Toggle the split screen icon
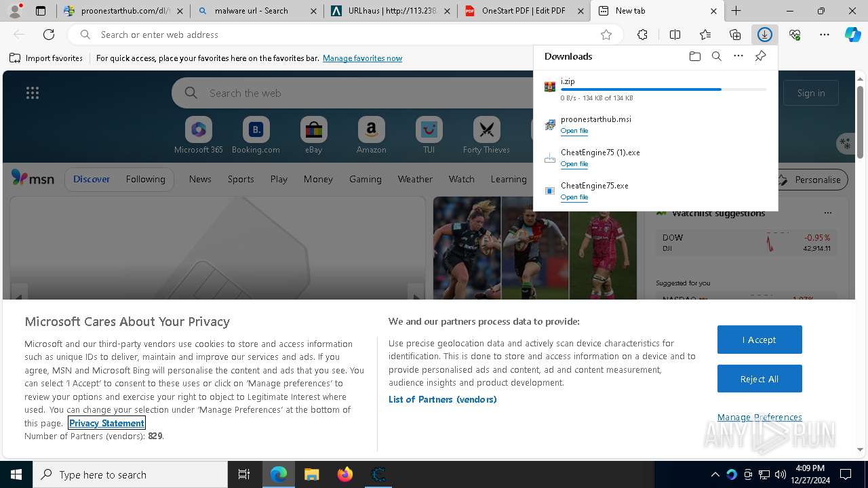 (x=675, y=35)
